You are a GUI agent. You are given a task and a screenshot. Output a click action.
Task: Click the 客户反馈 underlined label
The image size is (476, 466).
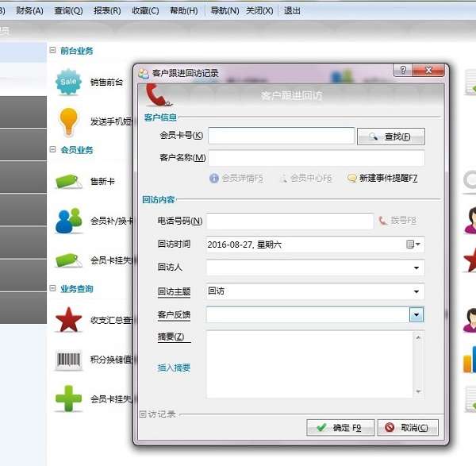[x=174, y=315]
